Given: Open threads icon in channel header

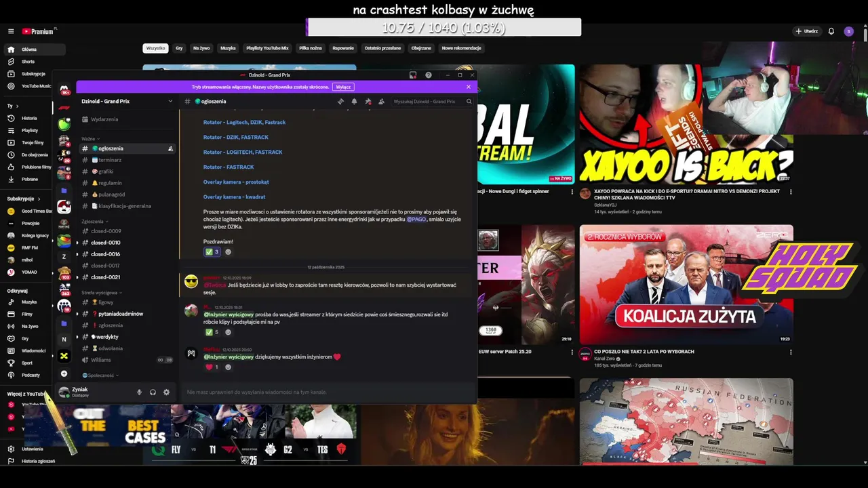Looking at the screenshot, I should point(340,101).
